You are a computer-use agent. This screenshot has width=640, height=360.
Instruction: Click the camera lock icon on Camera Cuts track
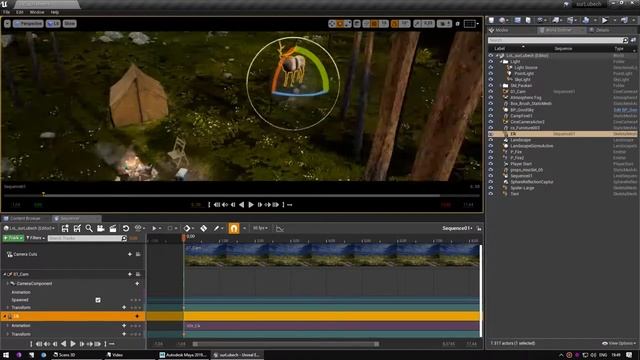coord(138,254)
